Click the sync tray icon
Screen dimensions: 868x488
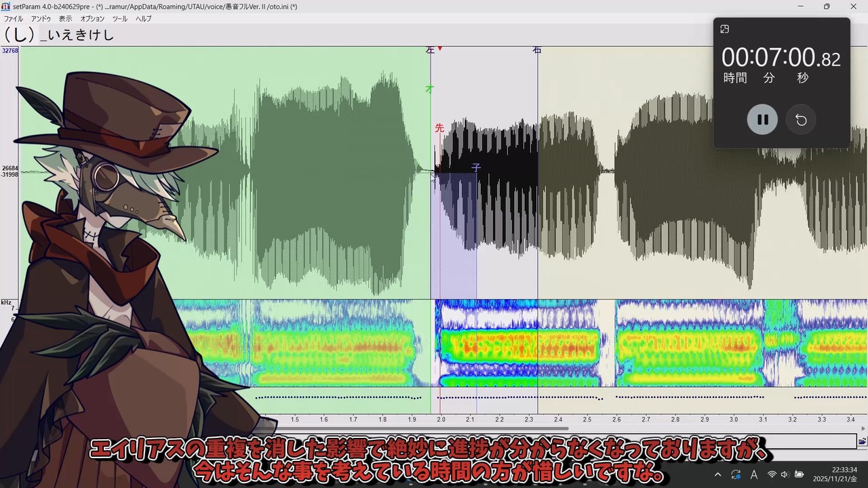click(736, 474)
